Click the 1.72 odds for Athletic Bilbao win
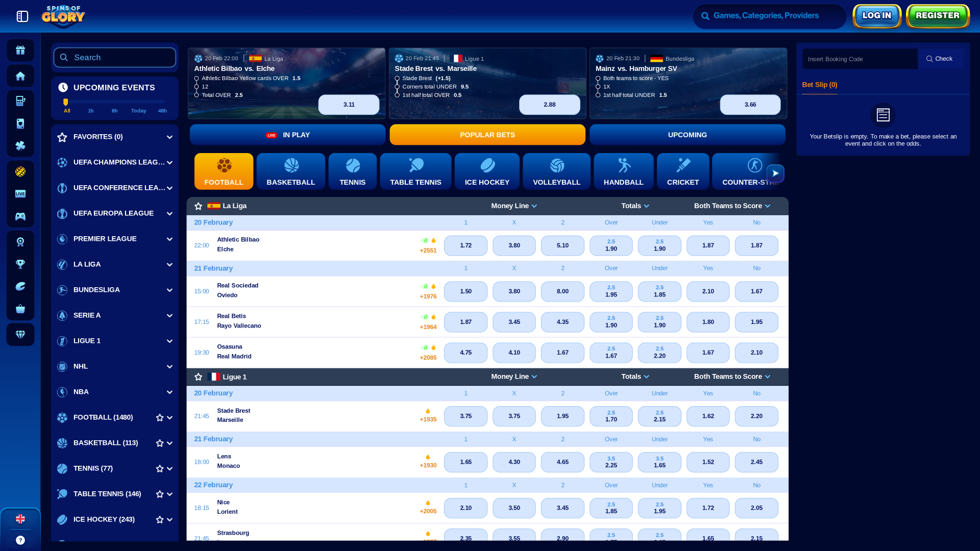Screen dimensions: 980x551 point(465,245)
